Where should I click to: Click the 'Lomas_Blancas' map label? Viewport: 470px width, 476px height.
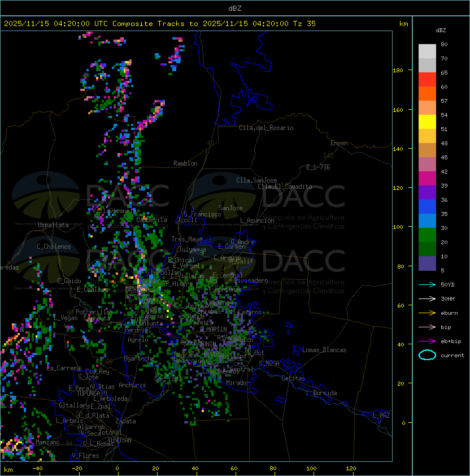click(x=324, y=350)
